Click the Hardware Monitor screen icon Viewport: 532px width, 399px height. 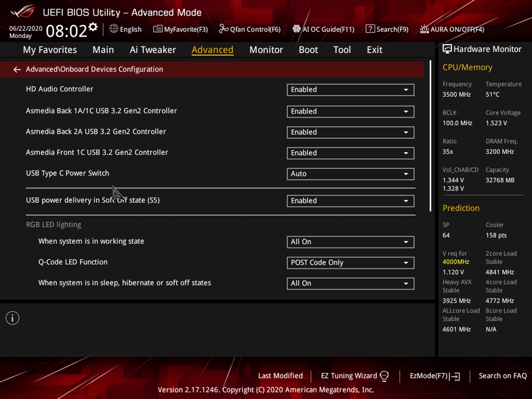[447, 49]
